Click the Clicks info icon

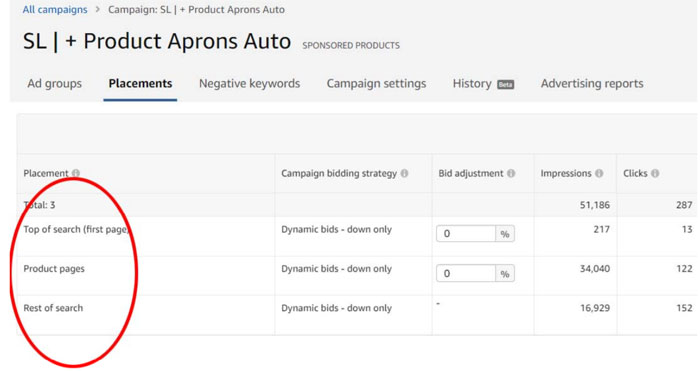(655, 173)
